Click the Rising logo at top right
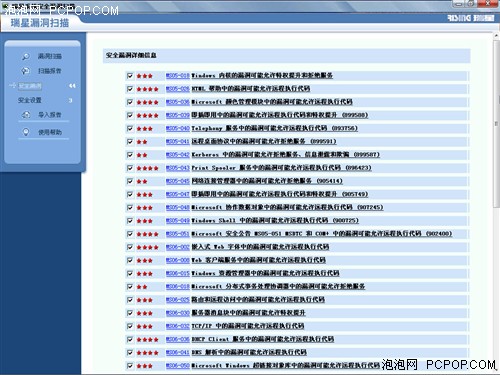500x375 pixels. pyautogui.click(x=471, y=18)
